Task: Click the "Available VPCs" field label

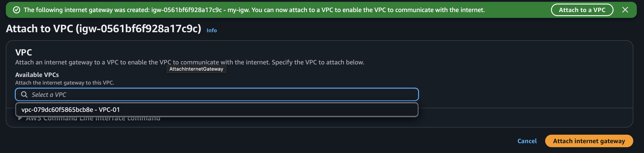Action: pos(37,75)
